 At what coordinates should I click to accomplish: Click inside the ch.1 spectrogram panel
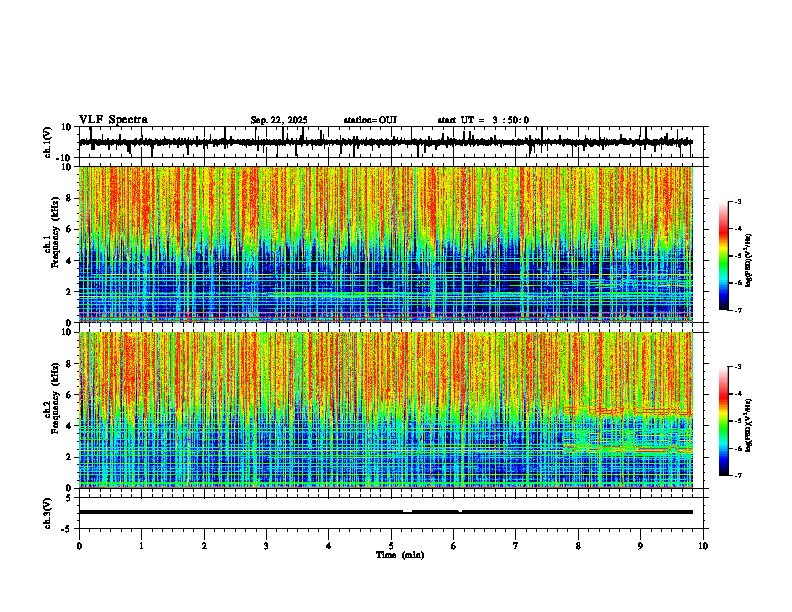pos(385,244)
